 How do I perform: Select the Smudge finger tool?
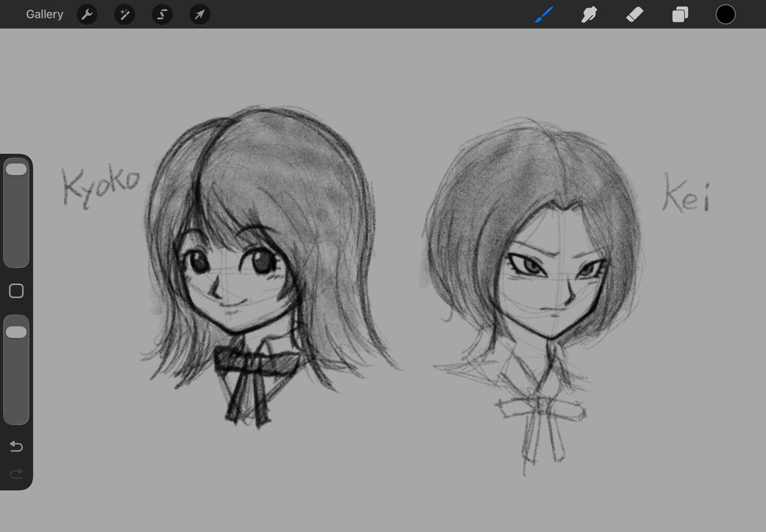589,14
